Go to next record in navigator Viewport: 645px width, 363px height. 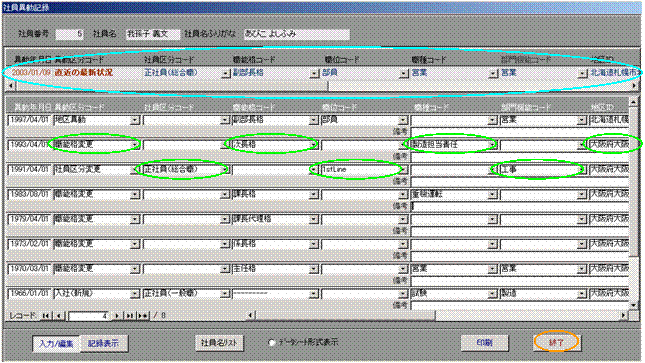117,316
